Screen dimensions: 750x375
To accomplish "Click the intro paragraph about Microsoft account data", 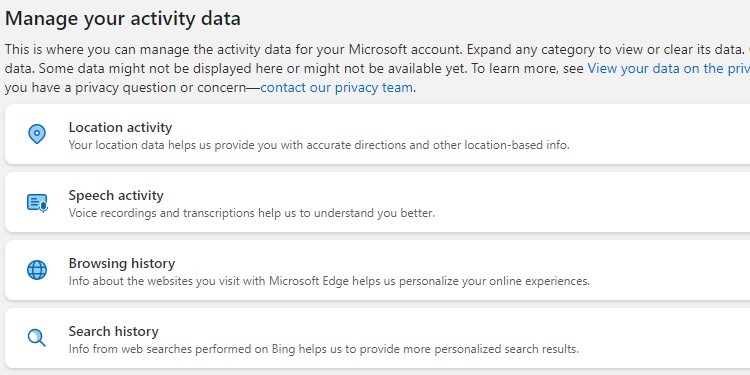I will [377, 68].
